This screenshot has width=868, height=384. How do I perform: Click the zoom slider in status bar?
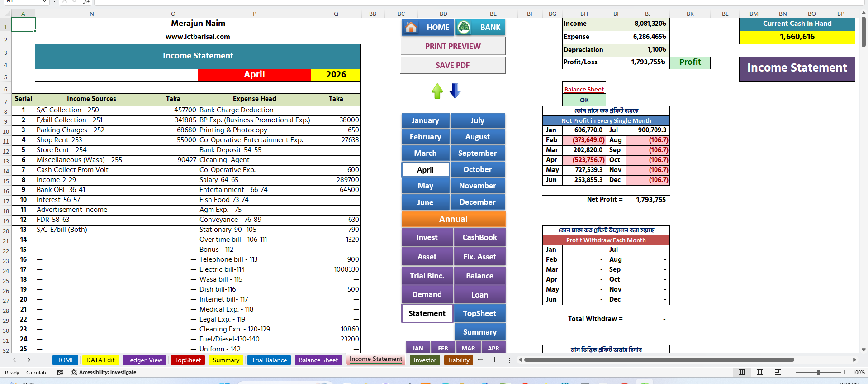818,372
